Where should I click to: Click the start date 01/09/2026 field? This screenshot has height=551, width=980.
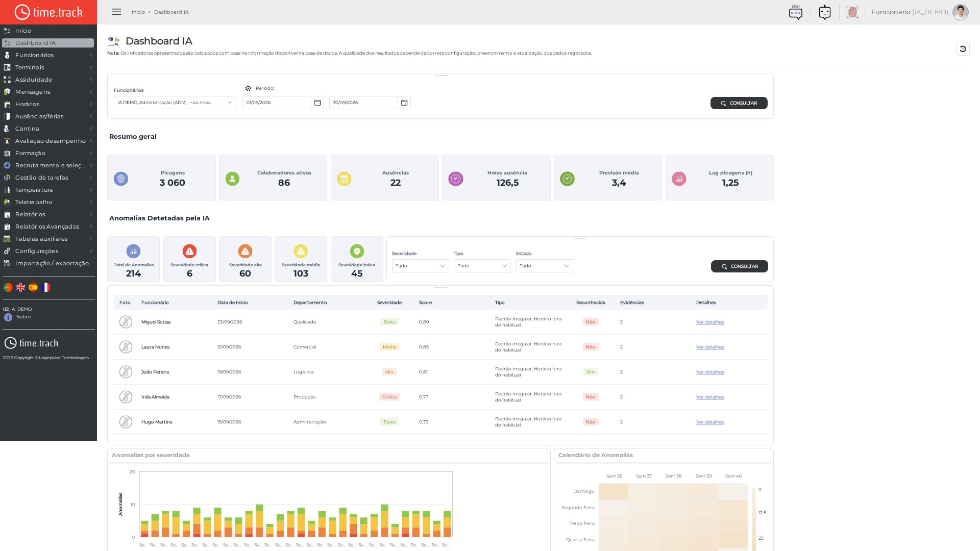click(277, 103)
